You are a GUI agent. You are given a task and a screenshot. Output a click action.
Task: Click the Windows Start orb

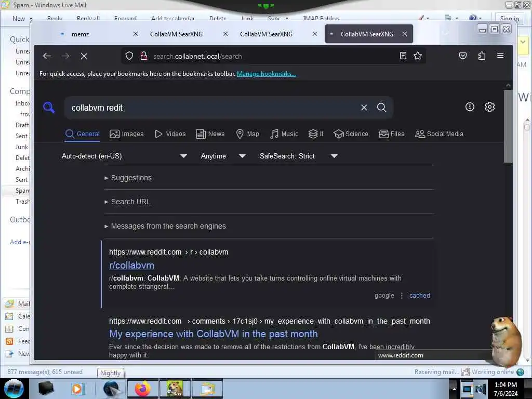coord(14,389)
